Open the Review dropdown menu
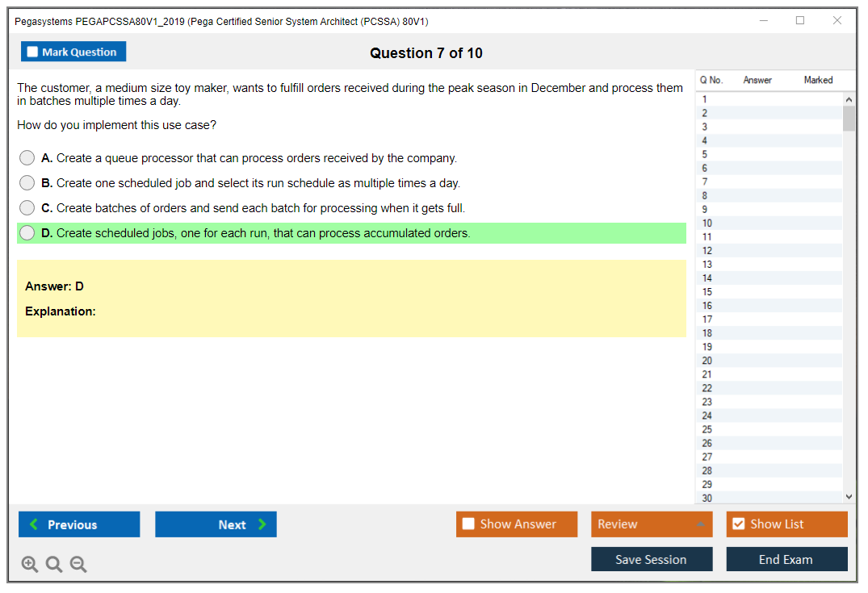The image size is (868, 593). pos(652,524)
